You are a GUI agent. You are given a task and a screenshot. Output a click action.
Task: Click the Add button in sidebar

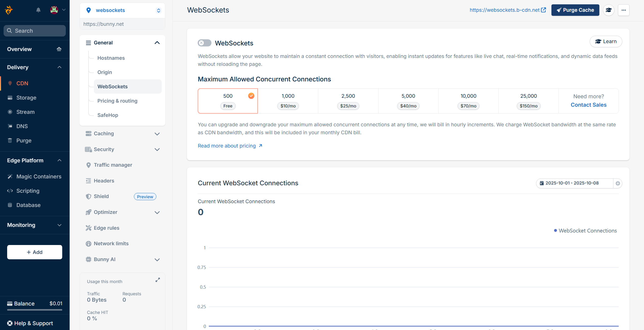coord(35,252)
